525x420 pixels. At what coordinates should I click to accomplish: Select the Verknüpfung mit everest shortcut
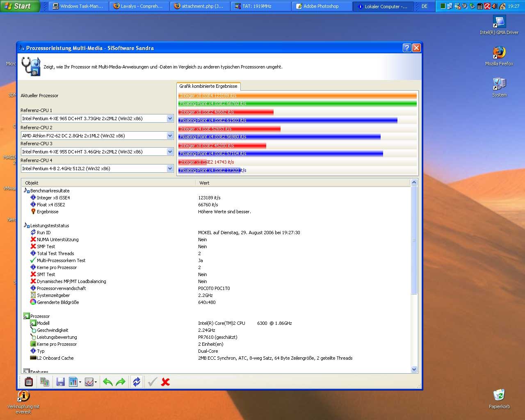pyautogui.click(x=23, y=402)
